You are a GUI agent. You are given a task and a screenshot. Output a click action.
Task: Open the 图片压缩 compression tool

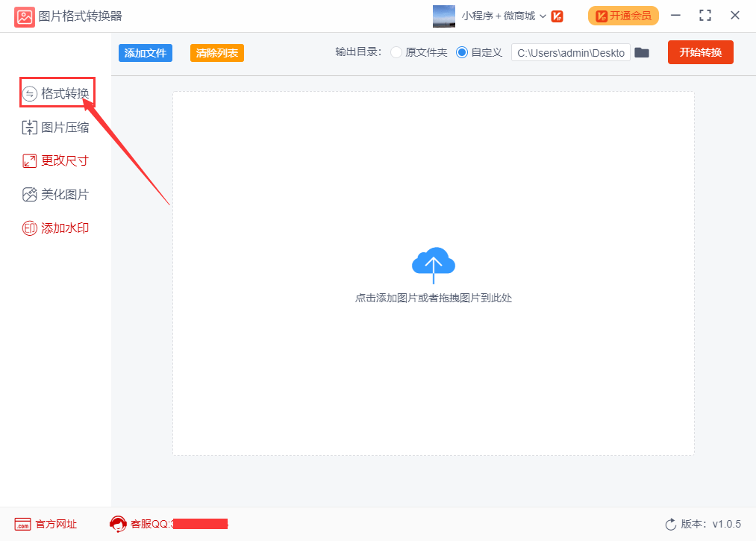[x=57, y=126]
